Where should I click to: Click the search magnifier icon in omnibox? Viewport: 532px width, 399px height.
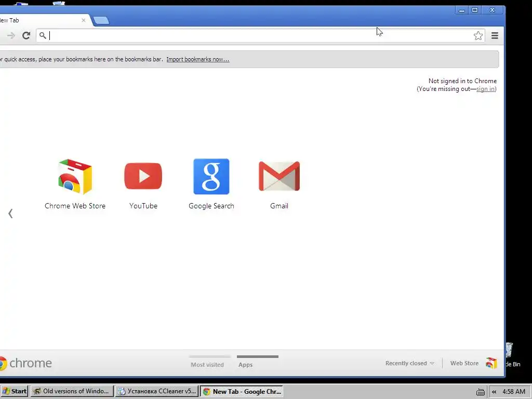coord(43,35)
